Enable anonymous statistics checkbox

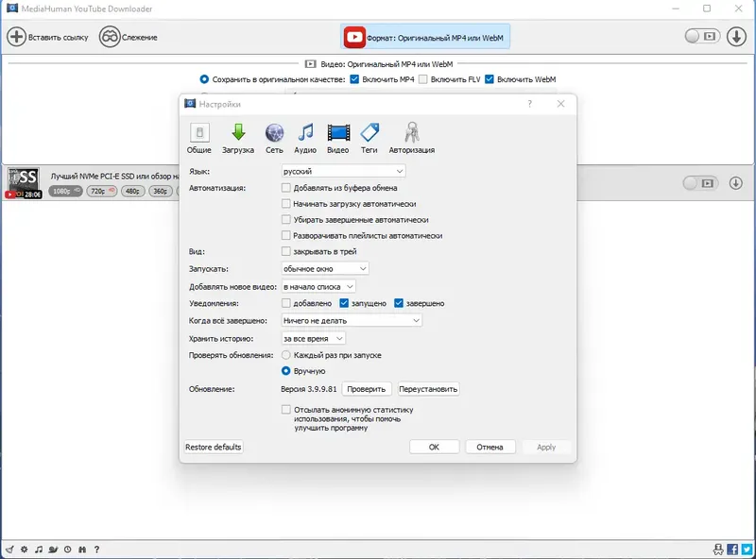point(286,409)
